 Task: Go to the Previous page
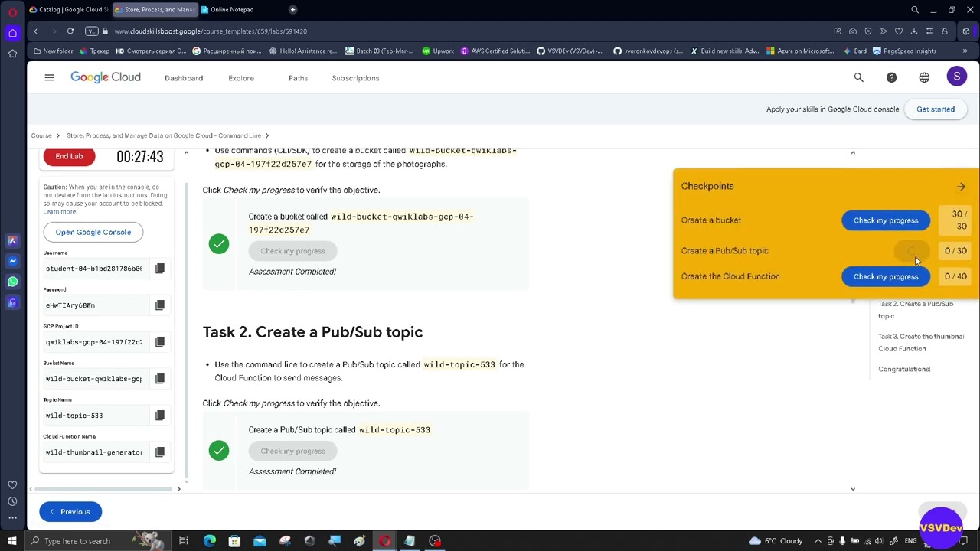tap(70, 511)
